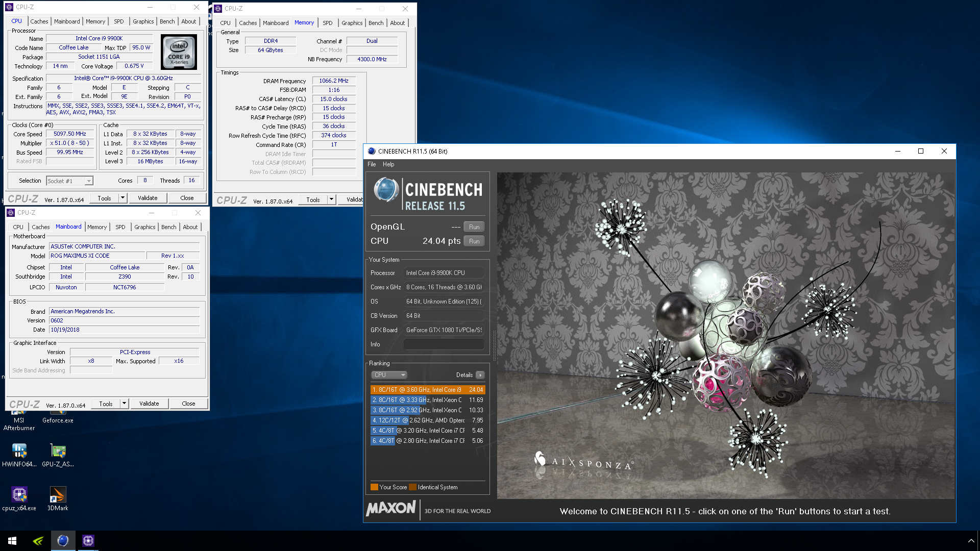This screenshot has height=551, width=980.
Task: Select About tab in Memory window
Action: tap(398, 23)
